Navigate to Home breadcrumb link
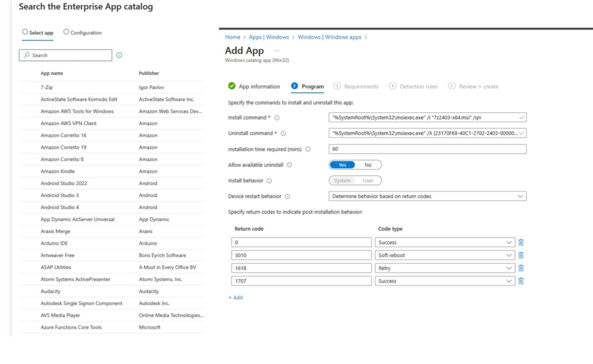593x364 pixels. [x=232, y=37]
